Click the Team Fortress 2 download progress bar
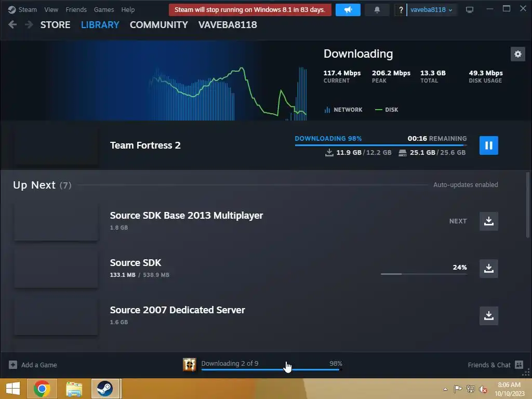 click(381, 145)
